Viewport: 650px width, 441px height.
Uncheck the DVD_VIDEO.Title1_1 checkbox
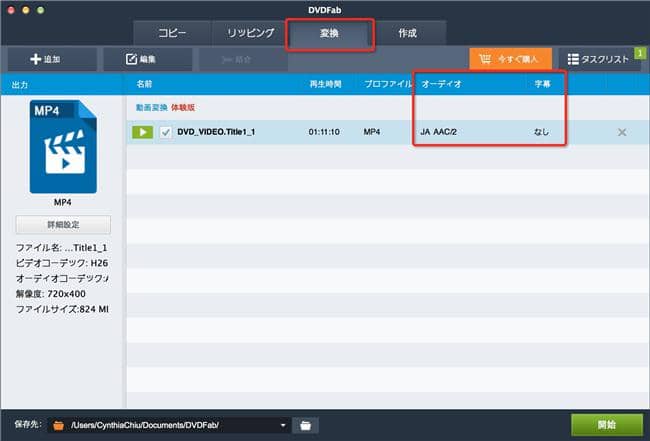pos(166,132)
